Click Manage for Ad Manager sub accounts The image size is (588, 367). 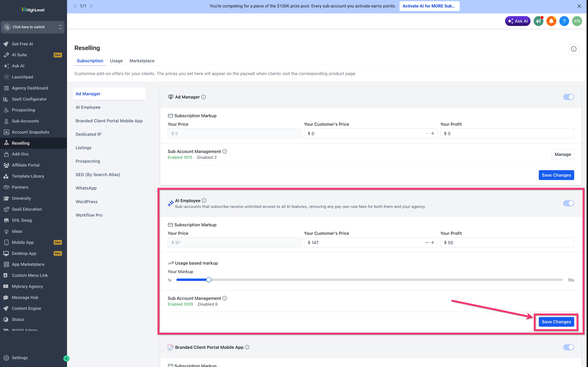[563, 154]
